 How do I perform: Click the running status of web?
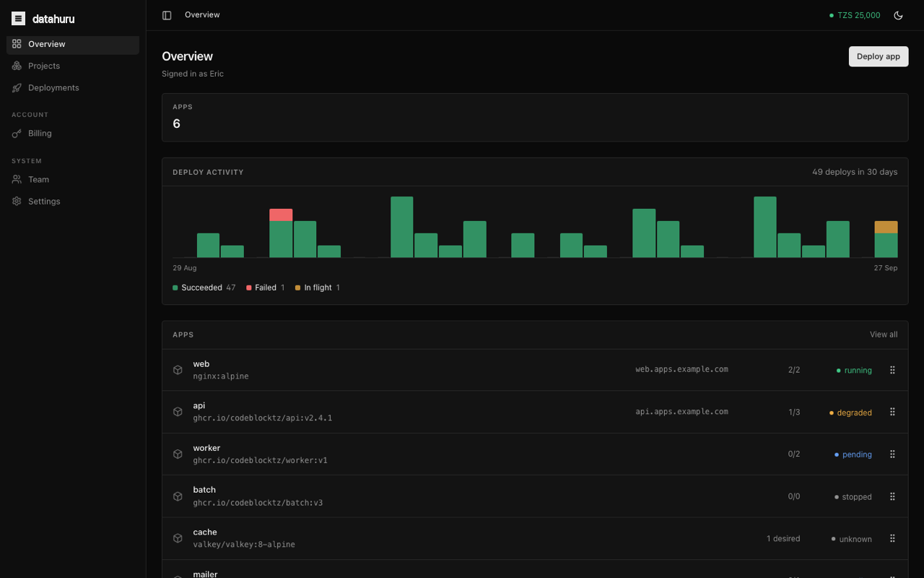point(854,371)
